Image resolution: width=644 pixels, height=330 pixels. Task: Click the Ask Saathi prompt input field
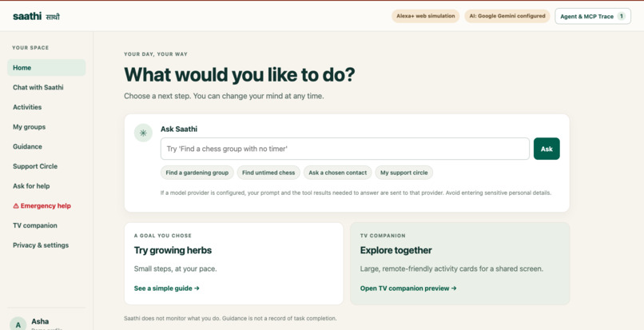pos(345,149)
